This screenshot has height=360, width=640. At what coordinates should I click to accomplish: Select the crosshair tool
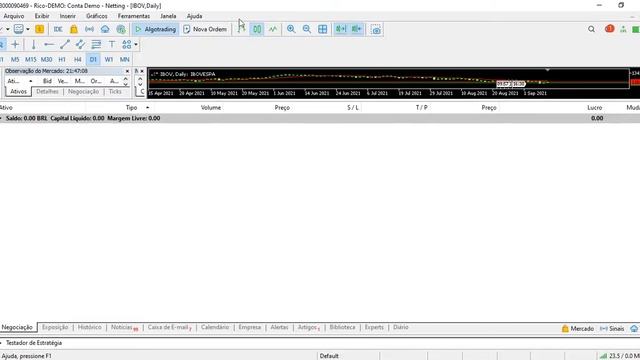(x=15, y=44)
